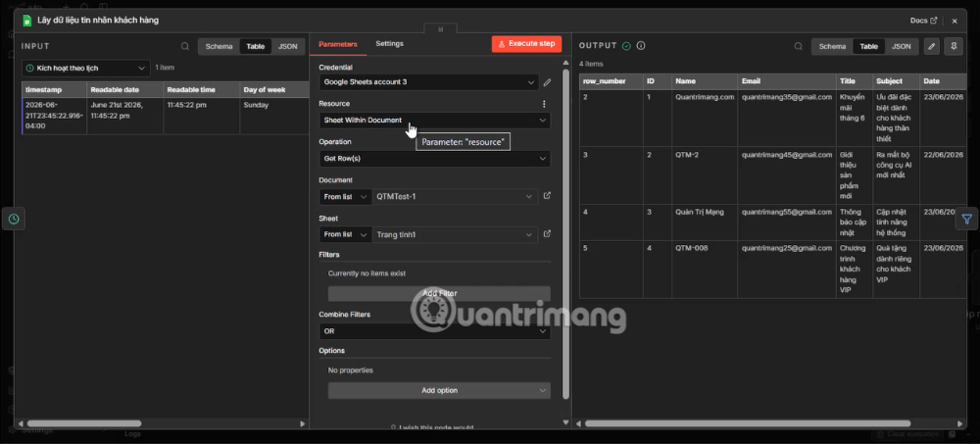Click the INPUT horizontal scrollbar
This screenshot has height=444, width=980.
83,423
